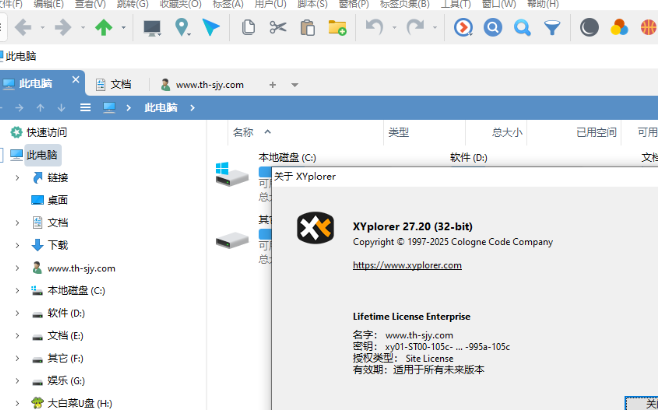Click the hamburger menu in breadcrumb bar

click(86, 108)
